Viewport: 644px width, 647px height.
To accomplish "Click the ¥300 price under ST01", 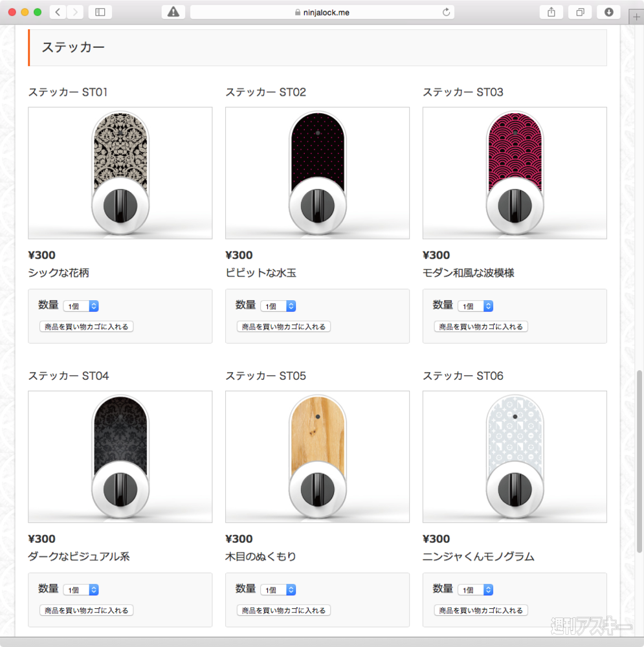I will pyautogui.click(x=41, y=255).
